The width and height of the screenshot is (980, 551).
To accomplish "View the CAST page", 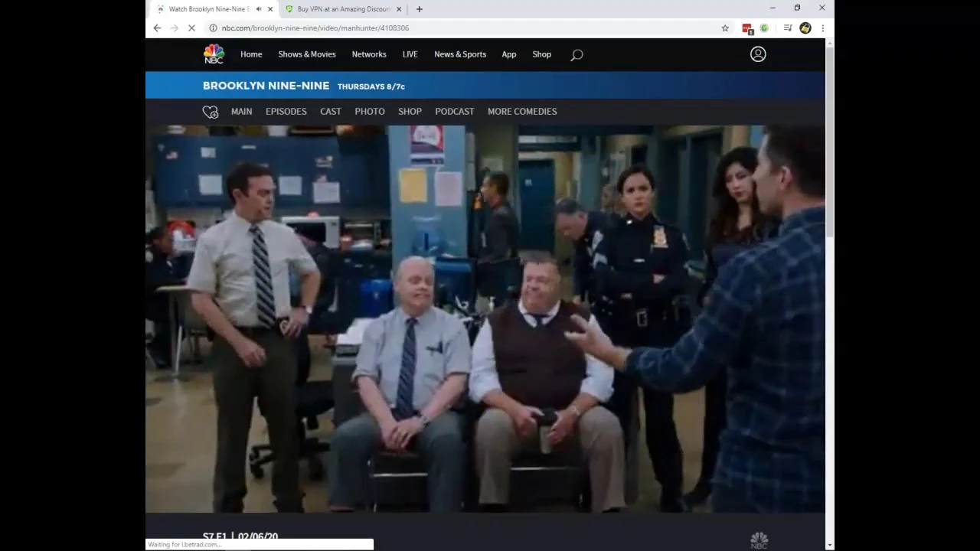I will click(331, 112).
